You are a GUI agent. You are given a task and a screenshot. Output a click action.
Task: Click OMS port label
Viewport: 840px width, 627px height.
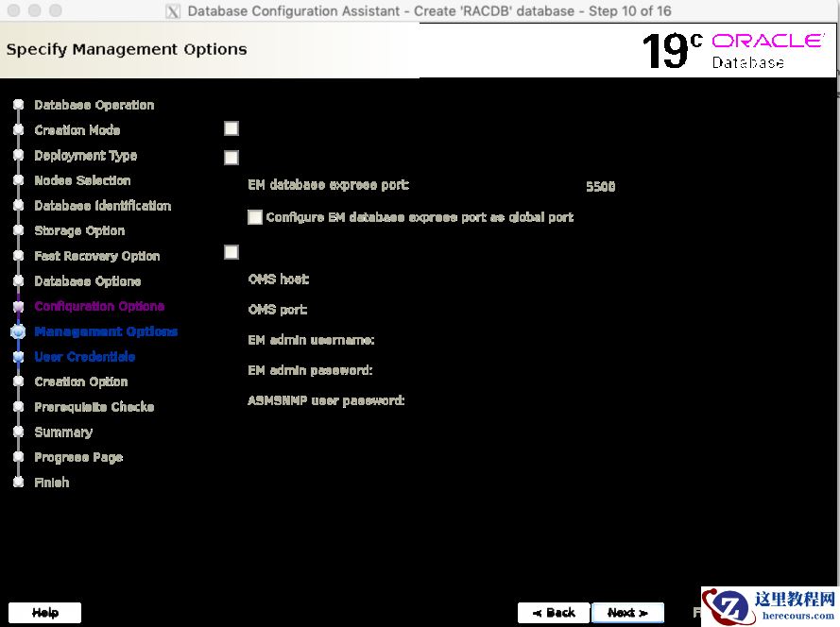pos(278,310)
